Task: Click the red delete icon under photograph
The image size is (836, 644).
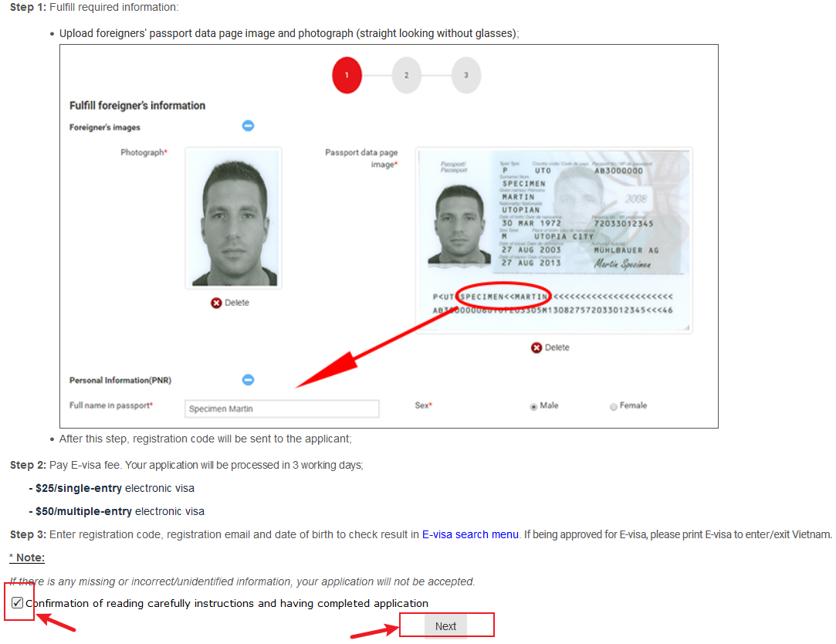Action: pos(216,303)
